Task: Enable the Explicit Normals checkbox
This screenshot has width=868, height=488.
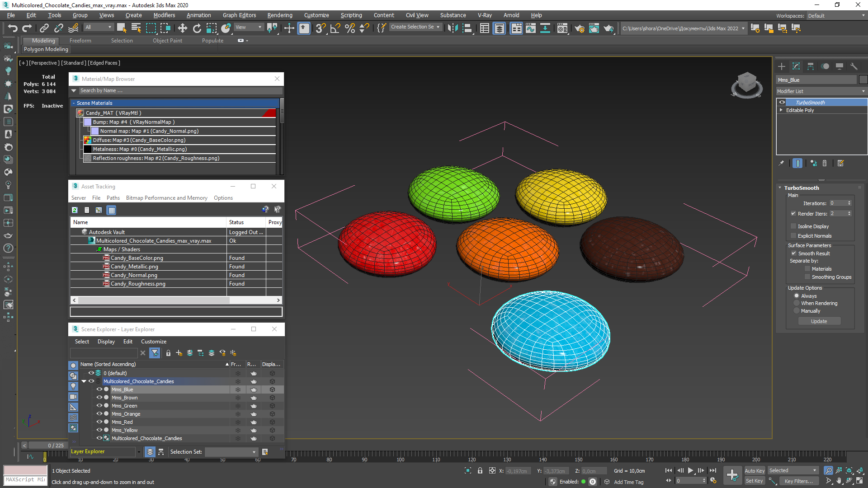Action: click(x=793, y=236)
